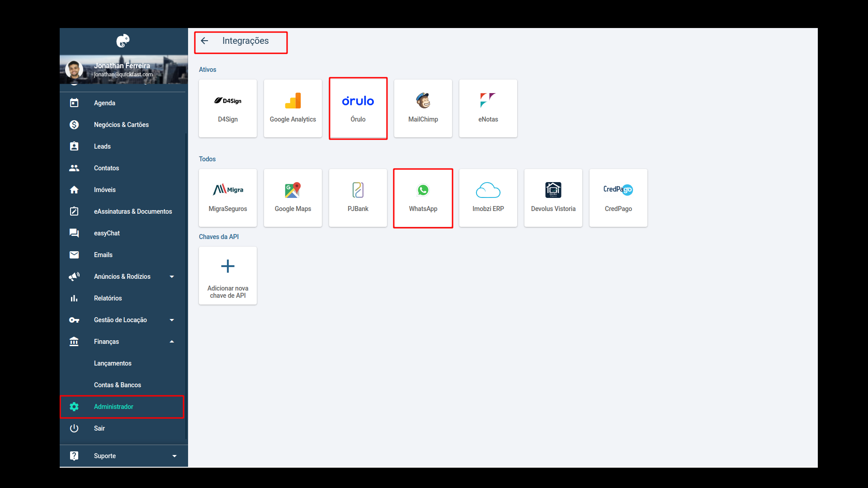Open the Agenda menu item

(104, 103)
